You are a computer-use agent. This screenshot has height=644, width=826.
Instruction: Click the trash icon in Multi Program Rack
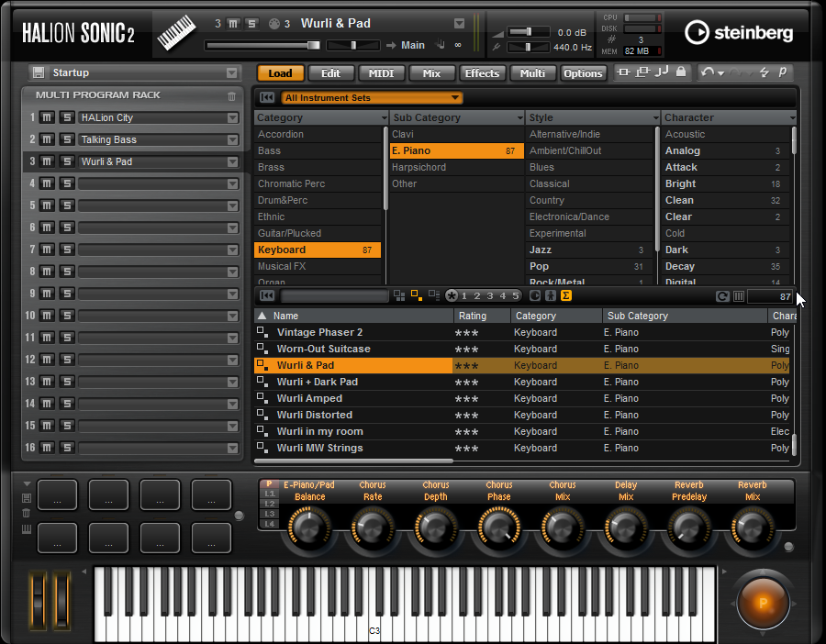click(232, 95)
